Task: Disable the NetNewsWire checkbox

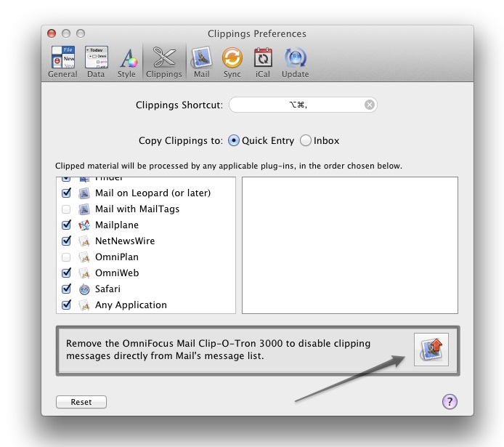Action: 67,241
